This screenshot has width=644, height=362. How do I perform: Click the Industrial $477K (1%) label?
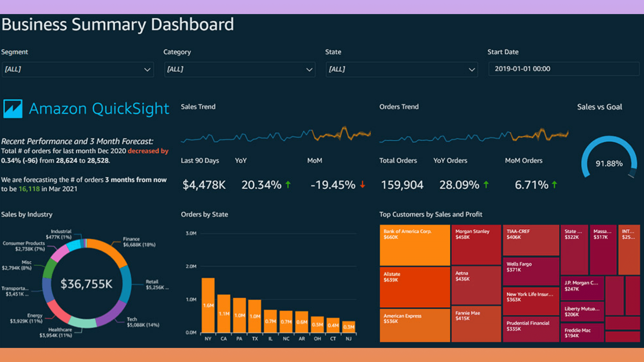(x=59, y=234)
